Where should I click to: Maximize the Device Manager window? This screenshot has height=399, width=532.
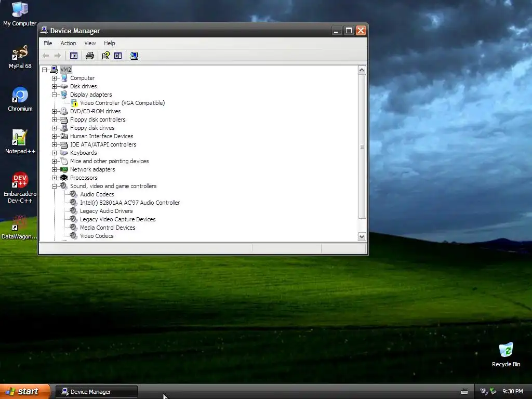pos(349,31)
